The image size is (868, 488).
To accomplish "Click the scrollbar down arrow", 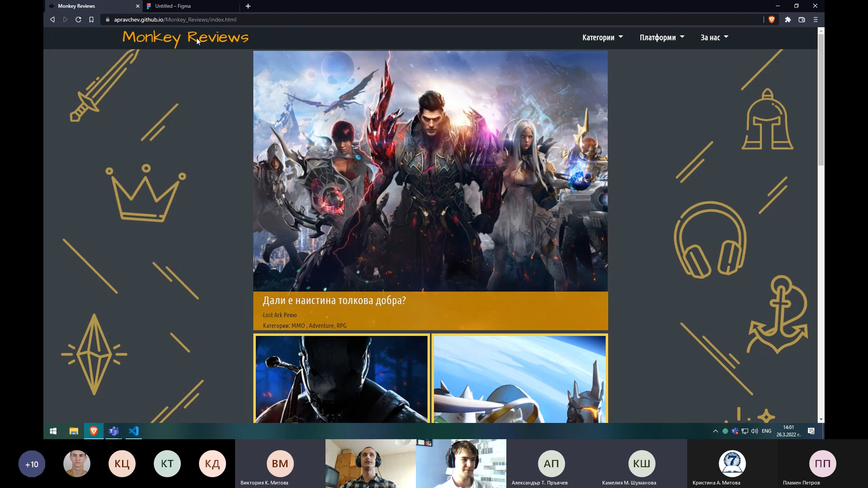I will click(x=821, y=419).
